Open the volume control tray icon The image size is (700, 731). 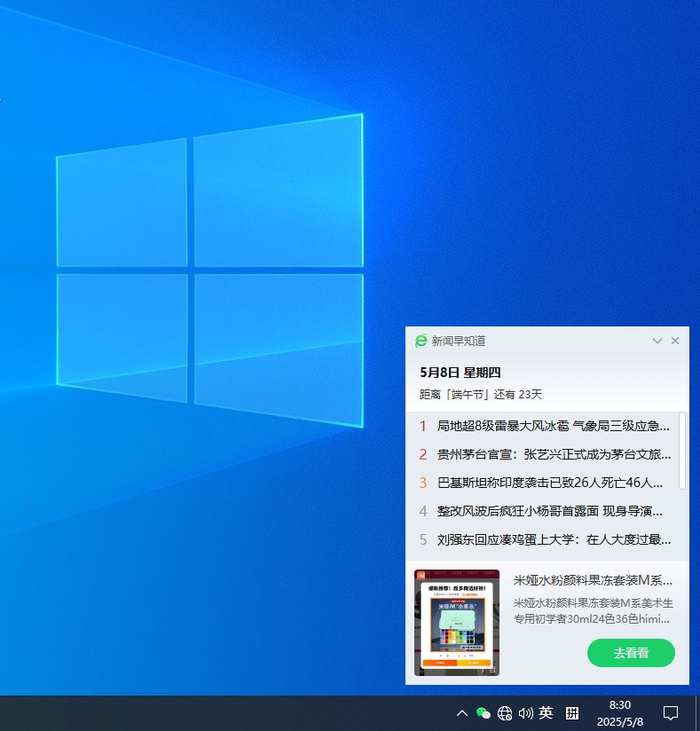pos(525,713)
